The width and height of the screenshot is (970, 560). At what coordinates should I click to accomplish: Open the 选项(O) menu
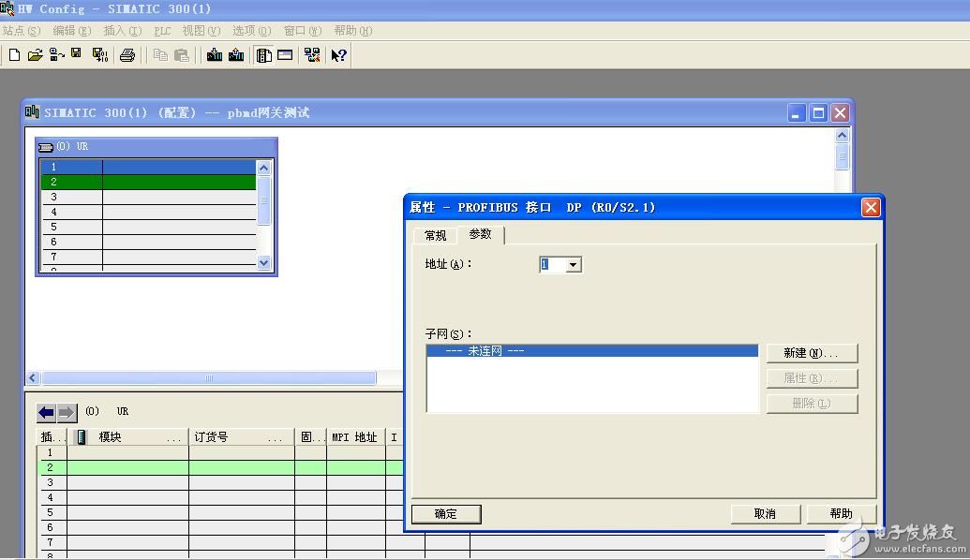point(252,30)
